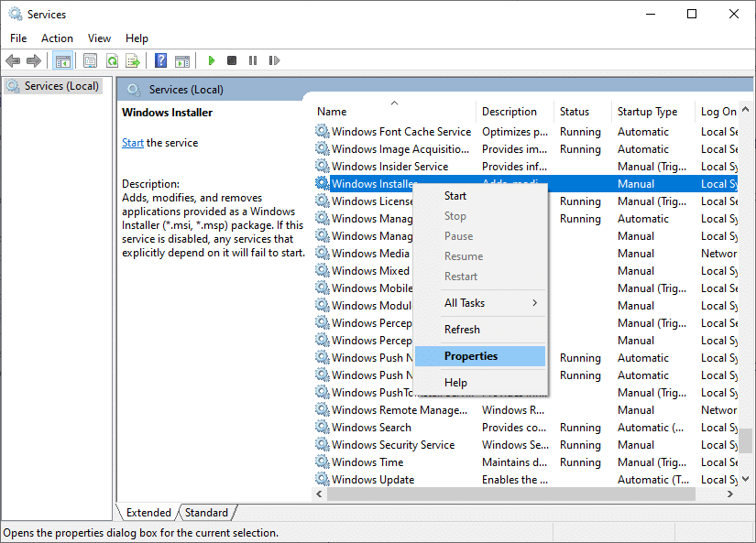Click the Start the service link
This screenshot has width=756, height=543.
click(133, 143)
